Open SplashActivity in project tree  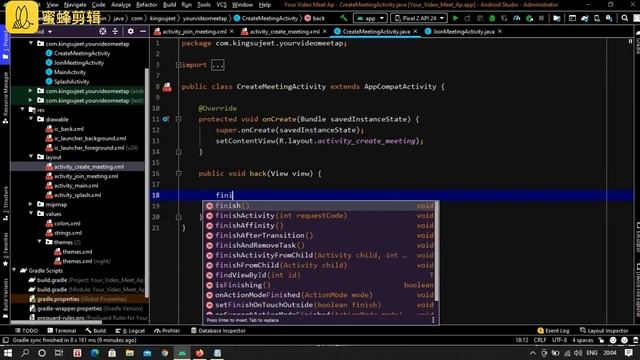point(71,81)
